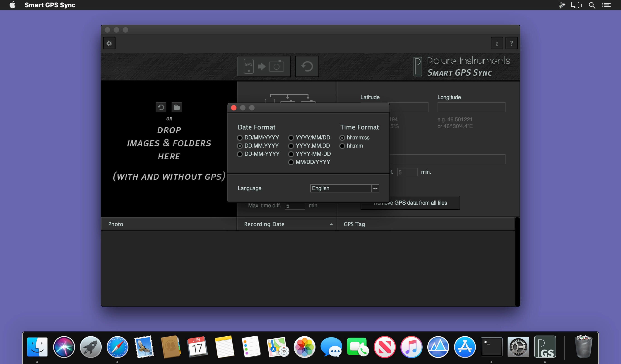
Task: Open Terminal from the dock
Action: point(491,347)
